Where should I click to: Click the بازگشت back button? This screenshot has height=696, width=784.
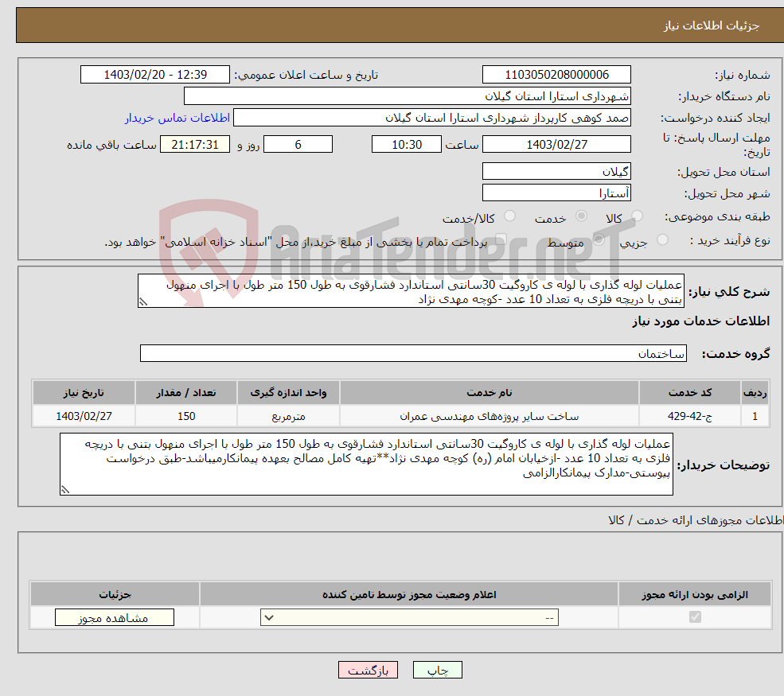point(368,670)
